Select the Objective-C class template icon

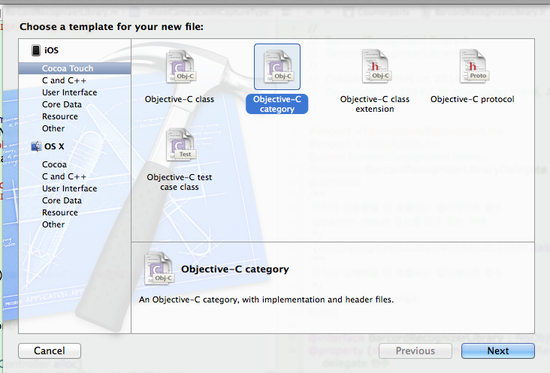pyautogui.click(x=180, y=67)
